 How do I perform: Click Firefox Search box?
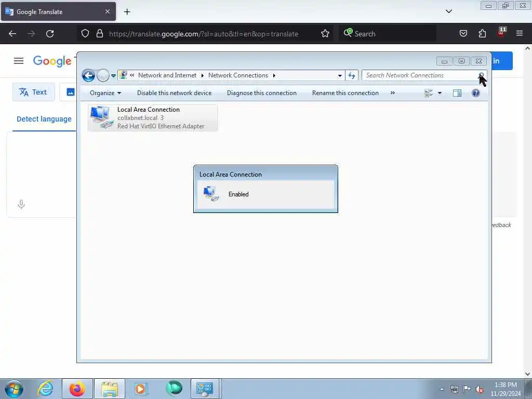point(388,34)
